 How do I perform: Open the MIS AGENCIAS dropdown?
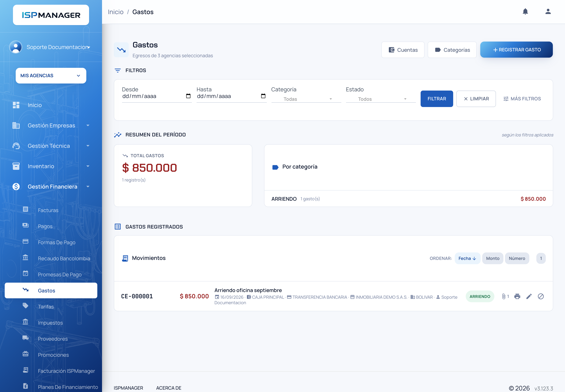[x=51, y=76]
